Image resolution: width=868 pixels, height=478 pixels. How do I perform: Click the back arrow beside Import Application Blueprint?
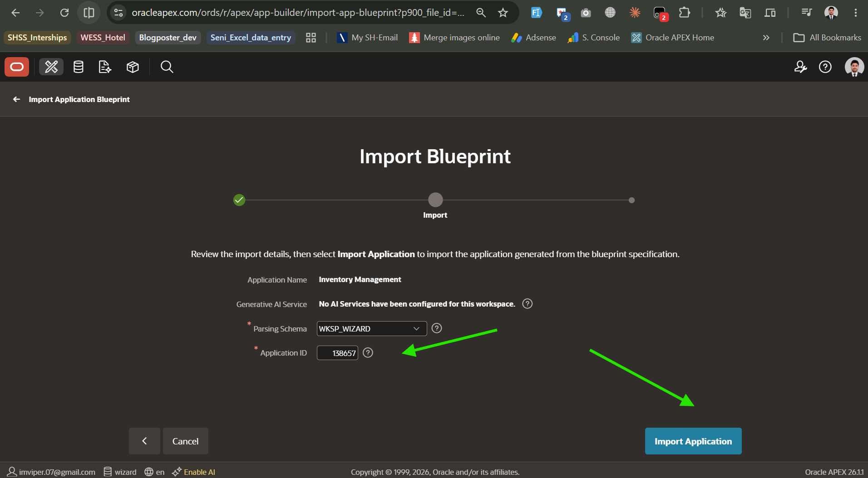click(17, 99)
